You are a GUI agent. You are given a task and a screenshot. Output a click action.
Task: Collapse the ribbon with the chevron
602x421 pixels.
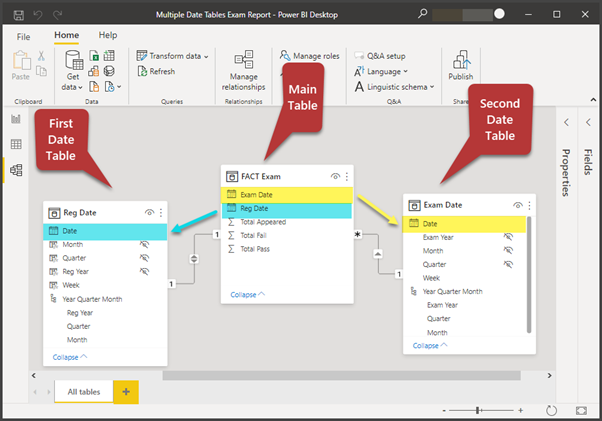(x=593, y=100)
